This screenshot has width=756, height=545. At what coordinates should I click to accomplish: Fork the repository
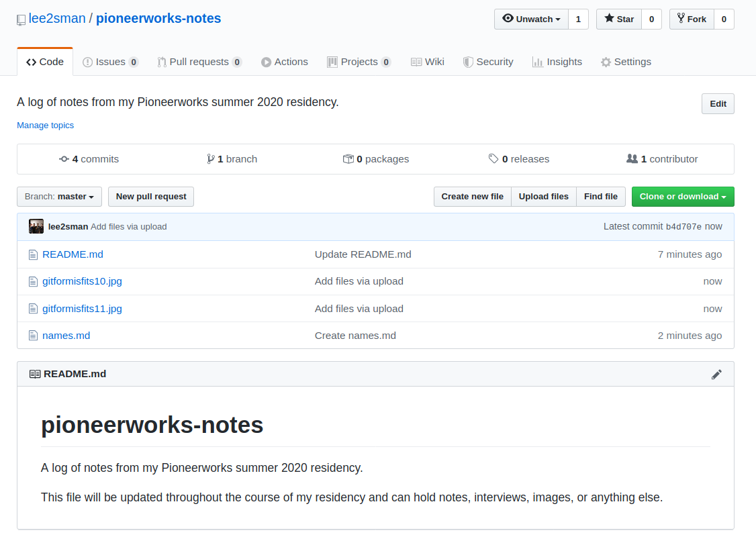[692, 19]
